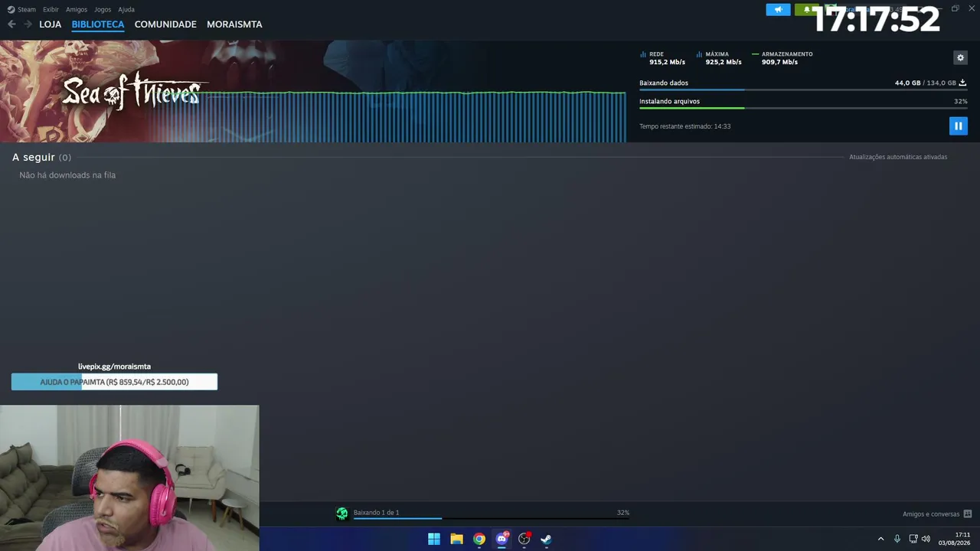
Task: Pause the Sea of Thieves download
Action: [x=958, y=126]
